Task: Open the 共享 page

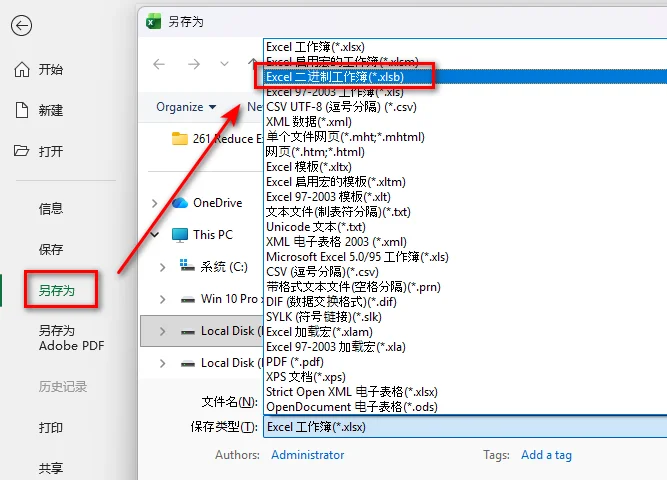Action: pyautogui.click(x=51, y=468)
